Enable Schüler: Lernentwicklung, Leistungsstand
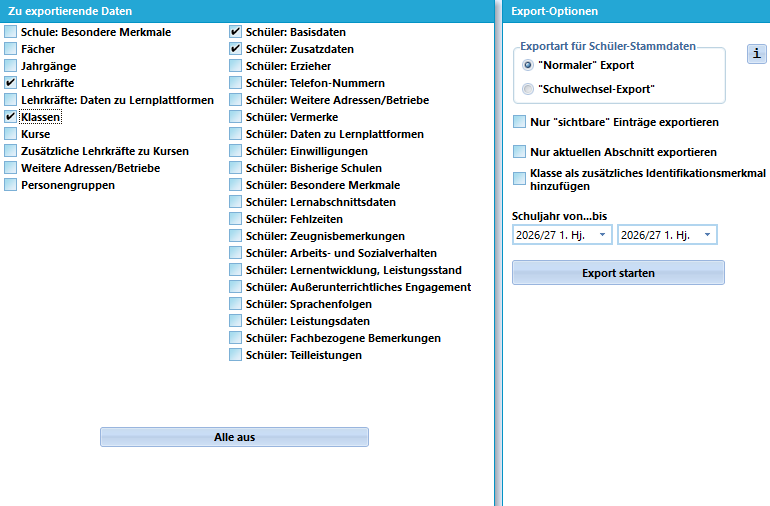 coord(235,270)
